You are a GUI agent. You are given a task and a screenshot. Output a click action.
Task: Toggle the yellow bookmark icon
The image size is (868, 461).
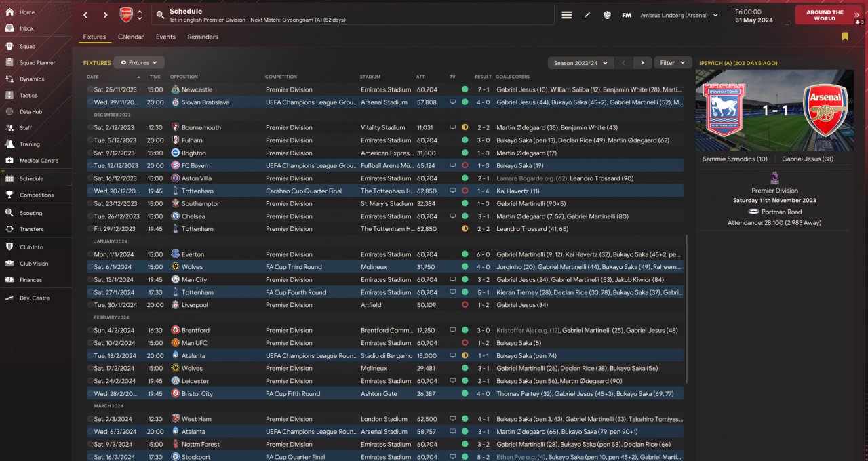[845, 37]
